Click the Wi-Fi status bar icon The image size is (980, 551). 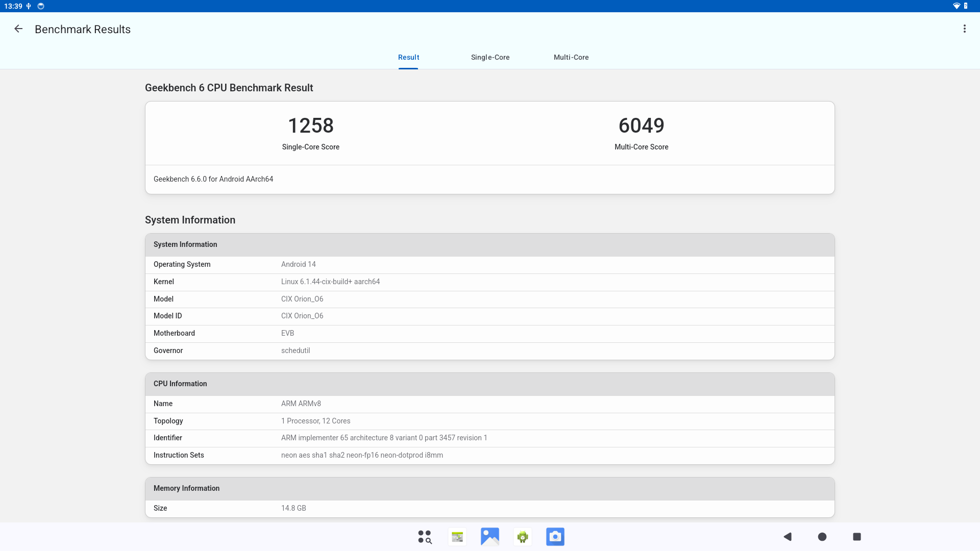(x=956, y=6)
